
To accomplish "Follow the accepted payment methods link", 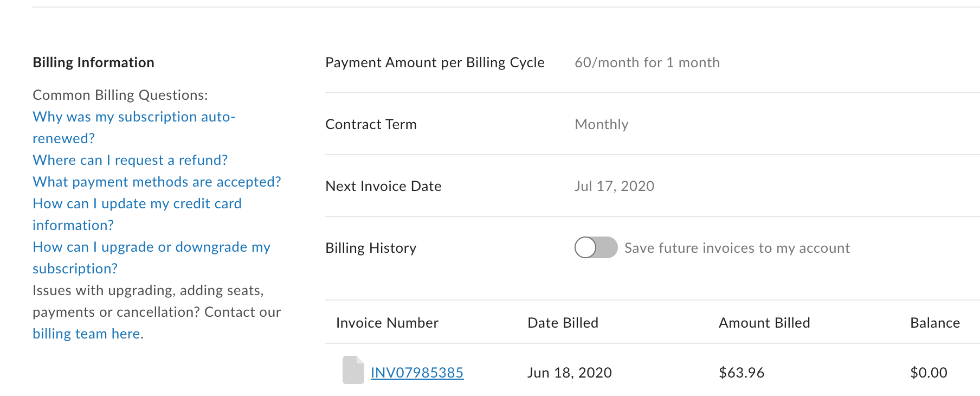I will coord(157,182).
